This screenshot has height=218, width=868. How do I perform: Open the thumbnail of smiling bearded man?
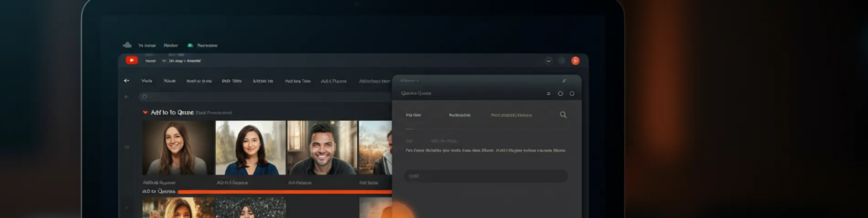[x=322, y=148]
